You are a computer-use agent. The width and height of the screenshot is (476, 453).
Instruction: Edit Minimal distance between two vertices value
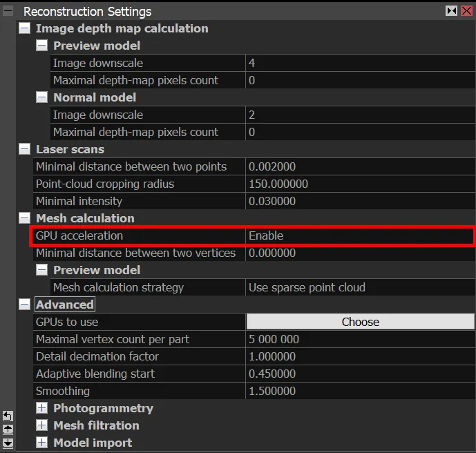click(361, 253)
